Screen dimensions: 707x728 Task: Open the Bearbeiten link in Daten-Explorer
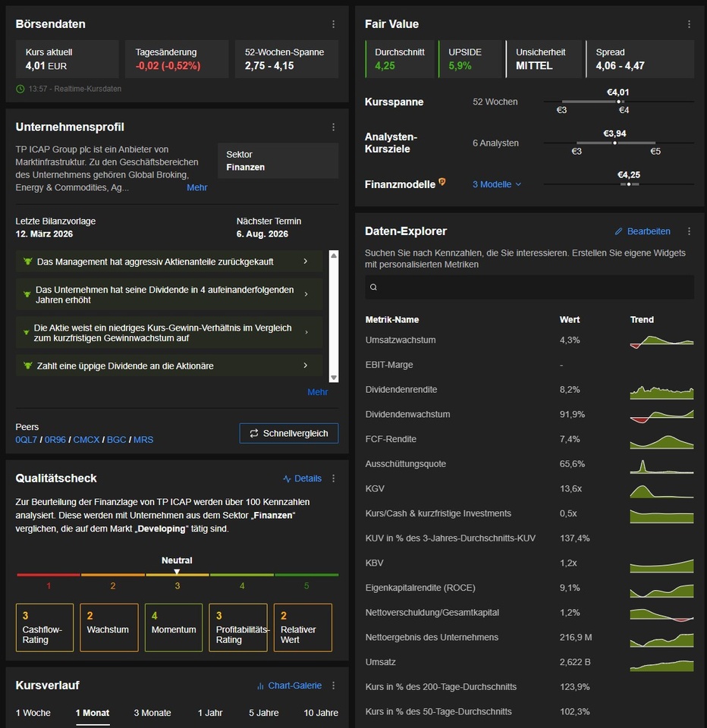(x=643, y=231)
